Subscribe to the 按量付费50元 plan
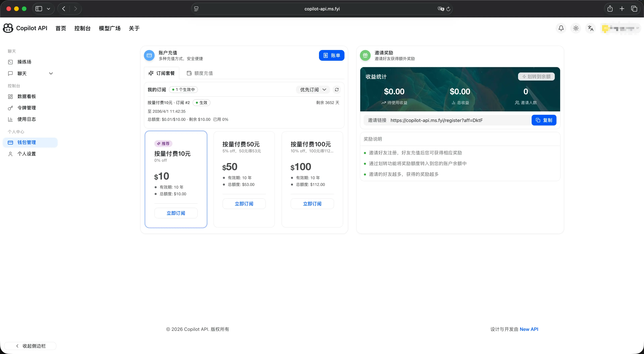Image resolution: width=644 pixels, height=354 pixels. click(x=244, y=203)
